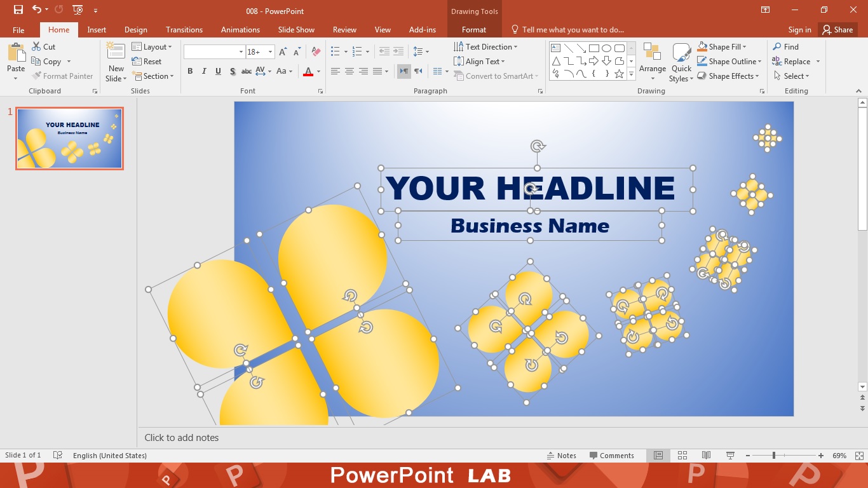868x488 pixels.
Task: Cut the selected objects
Action: (43, 47)
